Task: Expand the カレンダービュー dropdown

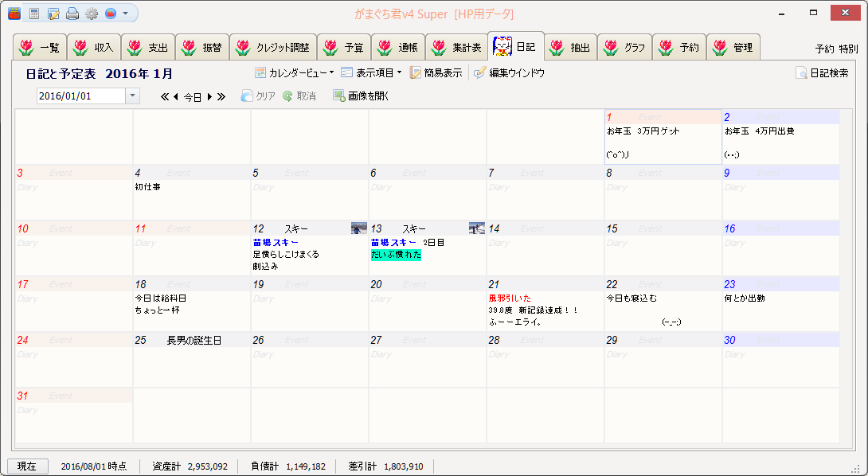Action: click(x=294, y=73)
